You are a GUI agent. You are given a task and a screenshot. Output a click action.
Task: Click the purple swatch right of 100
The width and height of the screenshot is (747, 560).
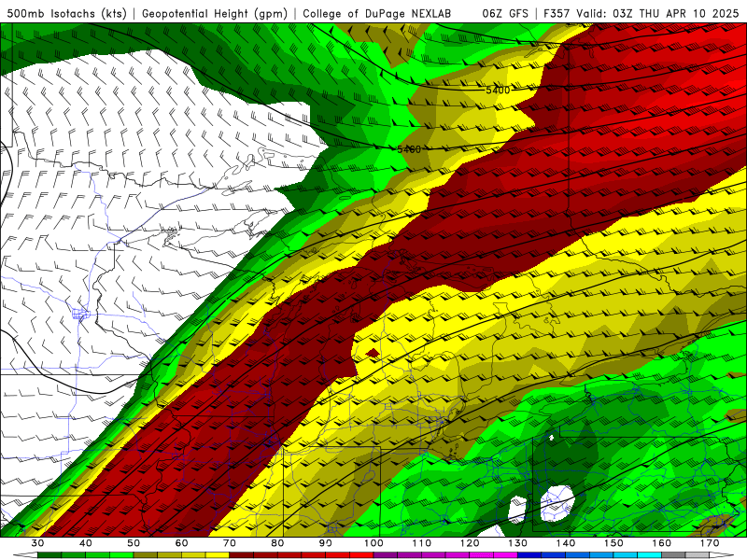pyautogui.click(x=386, y=555)
